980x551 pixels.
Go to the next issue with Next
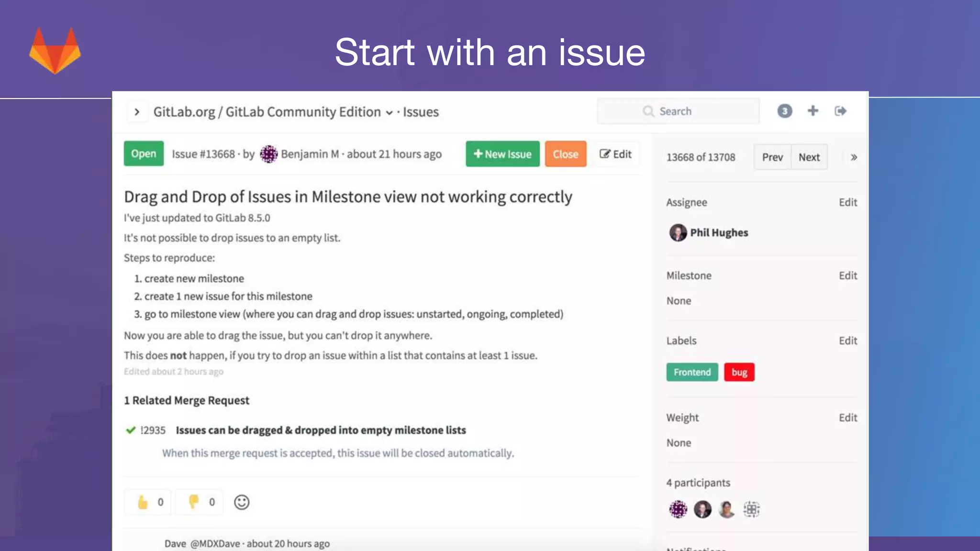809,157
